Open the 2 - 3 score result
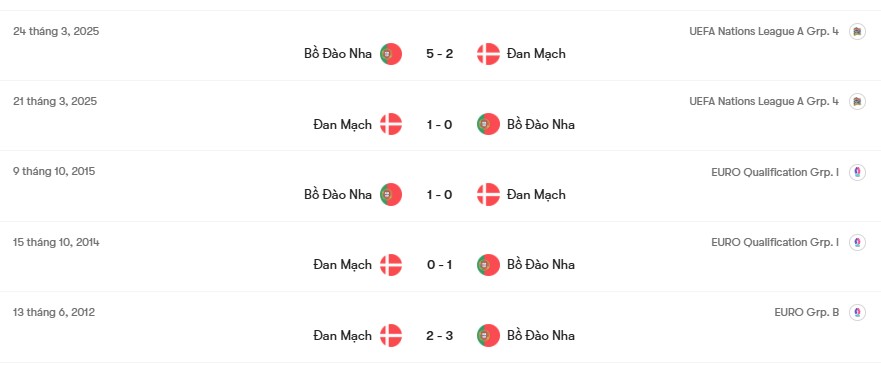 [x=439, y=336]
